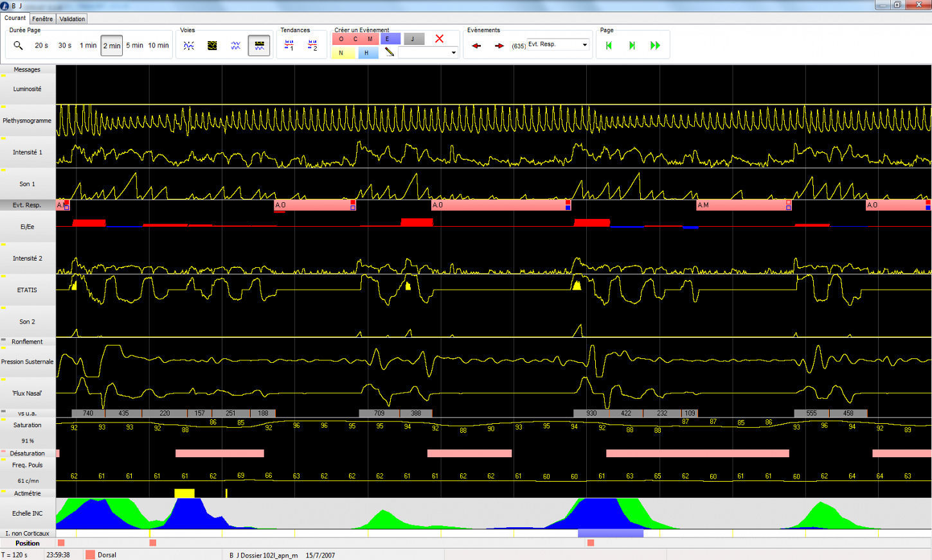Toggle the 5 min page duration
932x560 pixels.
134,46
